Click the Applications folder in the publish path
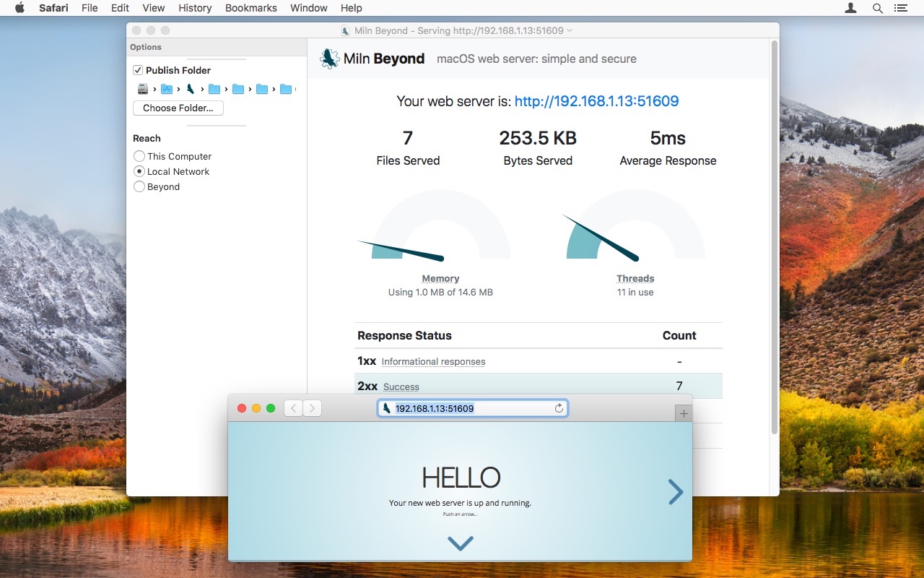The height and width of the screenshot is (578, 924). [x=166, y=88]
